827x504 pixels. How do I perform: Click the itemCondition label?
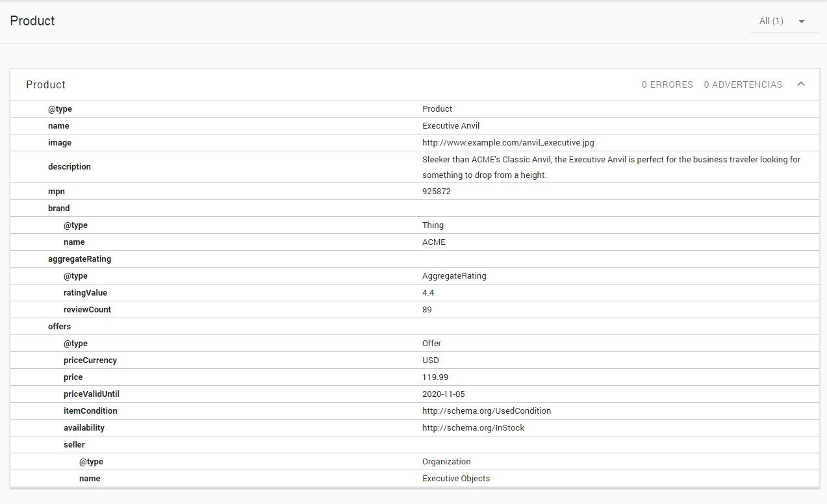click(90, 411)
